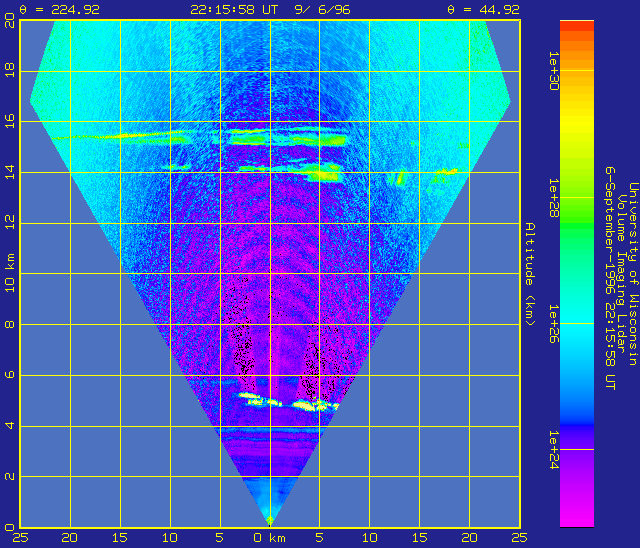Select the 9/ 6/96 date in header
Viewport: 640px width, 548px height.
(322, 10)
